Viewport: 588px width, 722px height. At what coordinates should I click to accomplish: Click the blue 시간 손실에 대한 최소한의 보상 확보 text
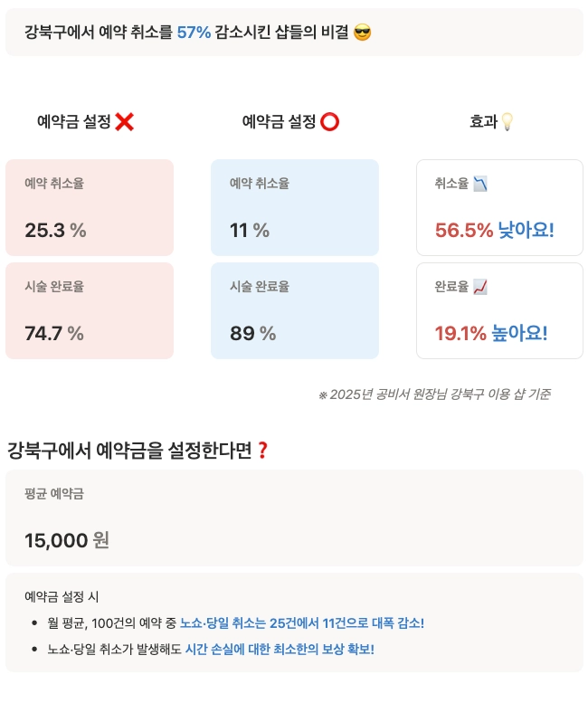tap(279, 650)
